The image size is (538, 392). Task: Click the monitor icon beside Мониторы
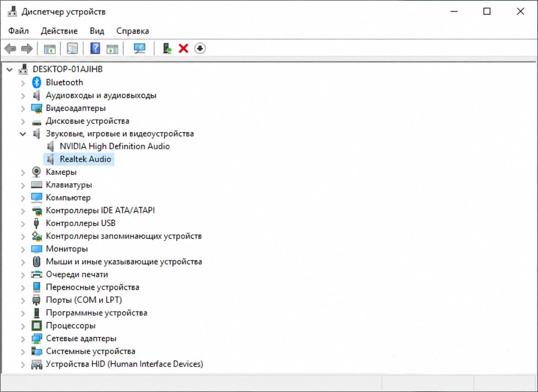tap(37, 249)
